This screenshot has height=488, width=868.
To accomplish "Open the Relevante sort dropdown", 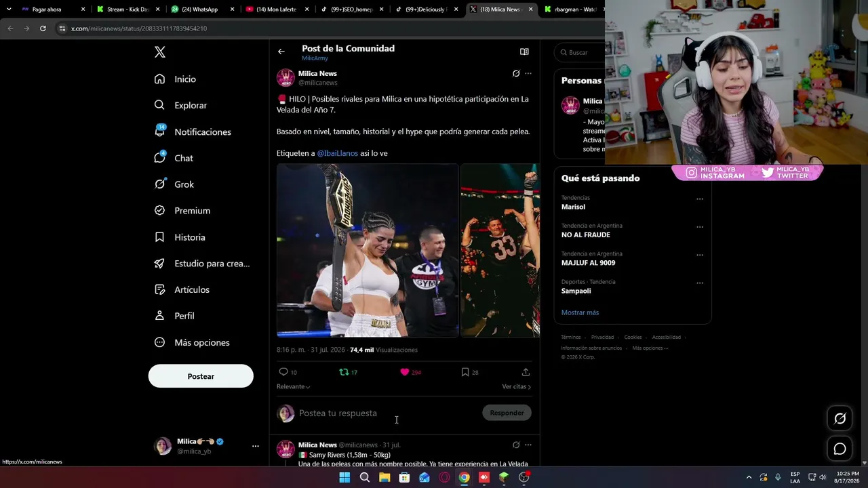I will (293, 386).
